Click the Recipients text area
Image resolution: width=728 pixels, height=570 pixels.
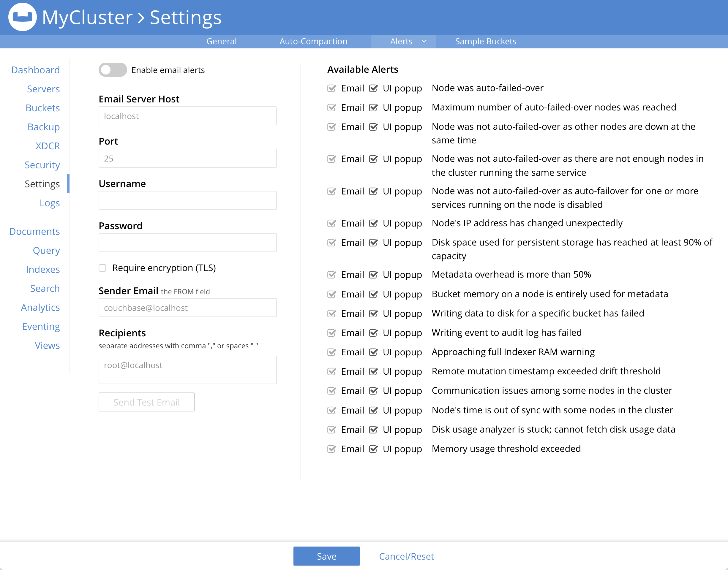(188, 370)
